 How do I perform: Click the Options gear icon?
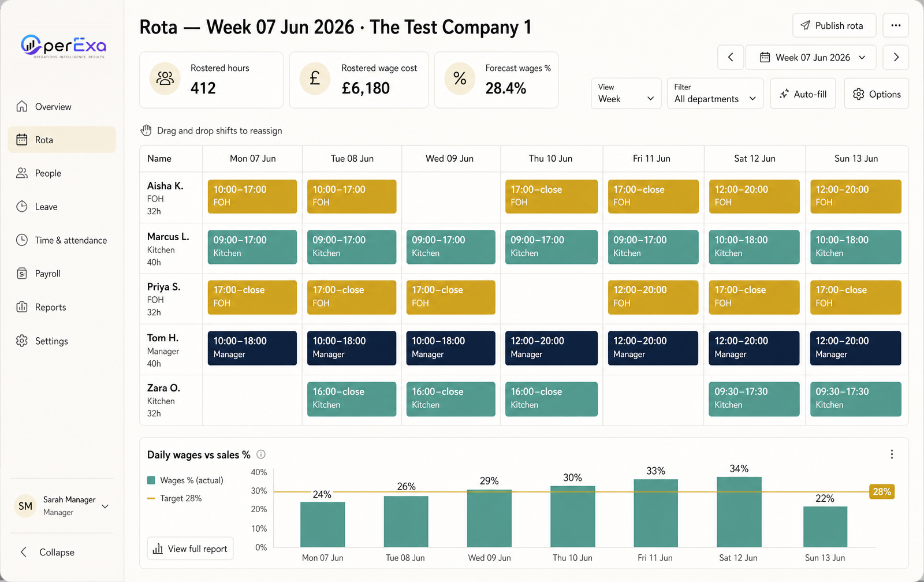(859, 94)
